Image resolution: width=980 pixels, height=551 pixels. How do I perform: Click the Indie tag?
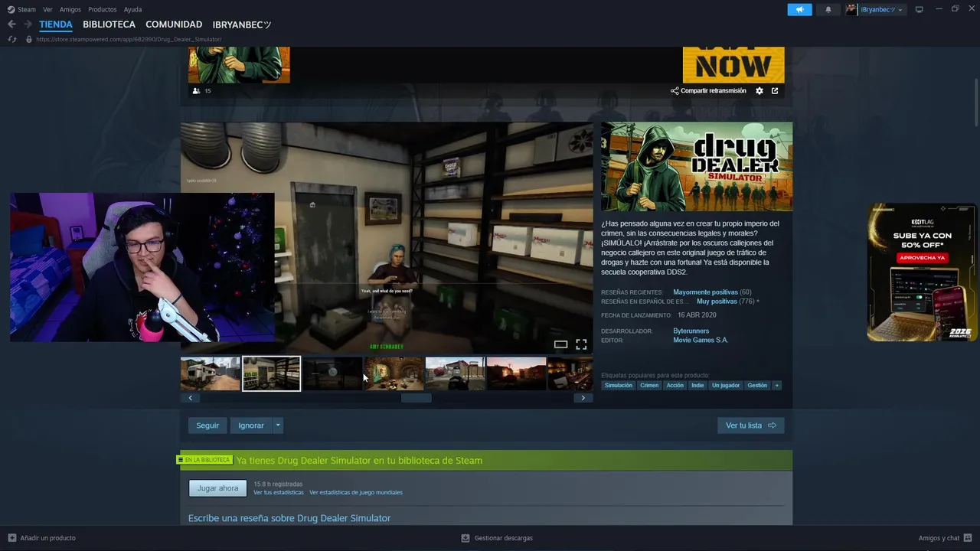pos(697,385)
